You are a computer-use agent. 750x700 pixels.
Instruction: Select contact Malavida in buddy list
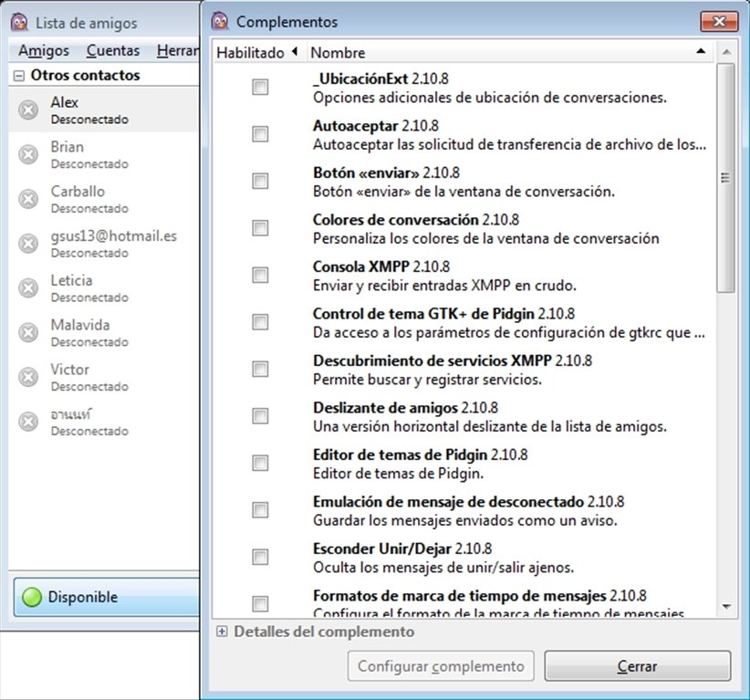point(103,332)
